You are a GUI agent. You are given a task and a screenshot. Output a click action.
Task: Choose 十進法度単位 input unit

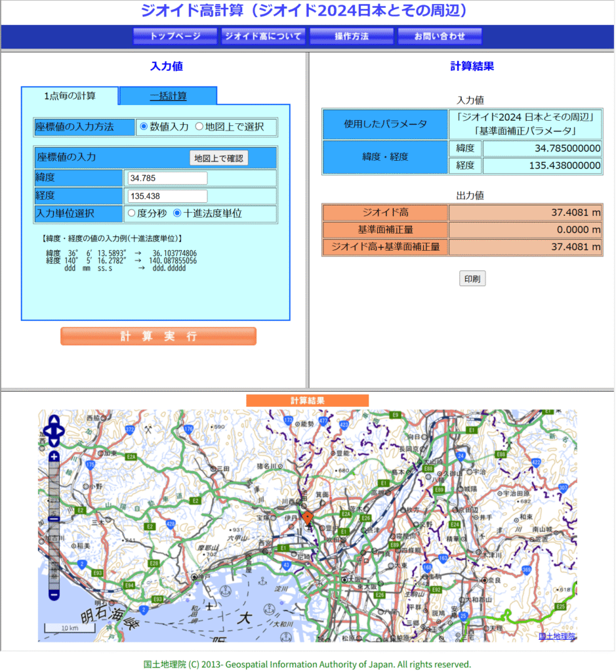(x=177, y=213)
